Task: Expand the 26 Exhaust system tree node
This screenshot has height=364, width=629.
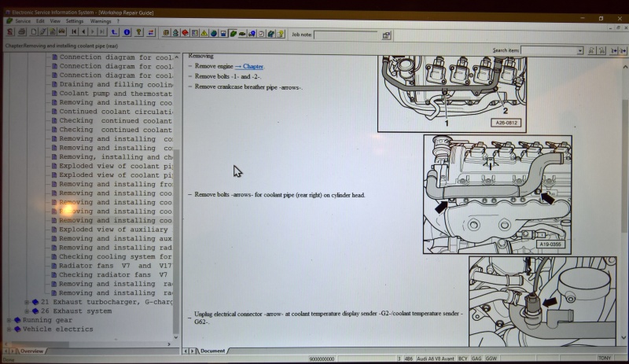Action: [x=27, y=311]
